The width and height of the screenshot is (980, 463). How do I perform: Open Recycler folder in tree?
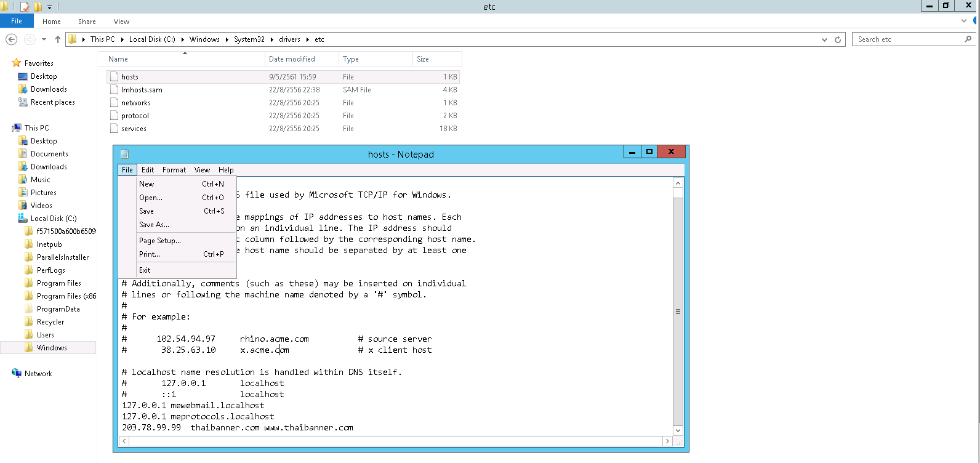pyautogui.click(x=50, y=322)
